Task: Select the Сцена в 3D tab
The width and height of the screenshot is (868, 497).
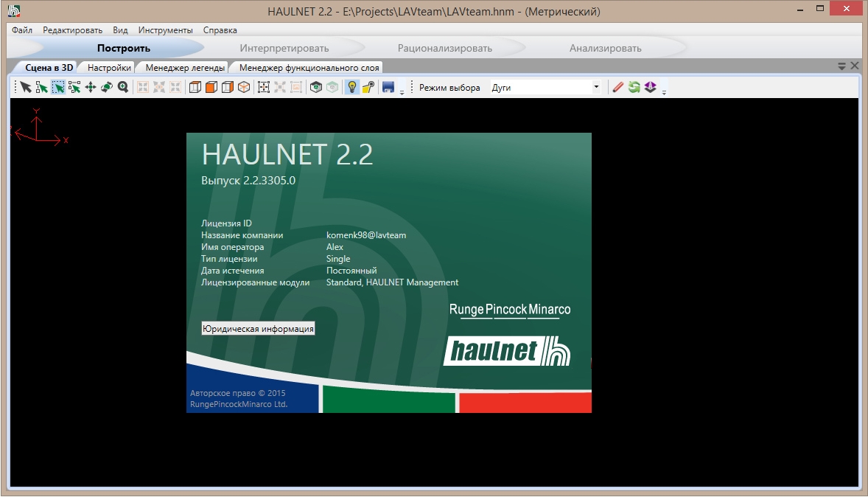Action: click(x=49, y=67)
